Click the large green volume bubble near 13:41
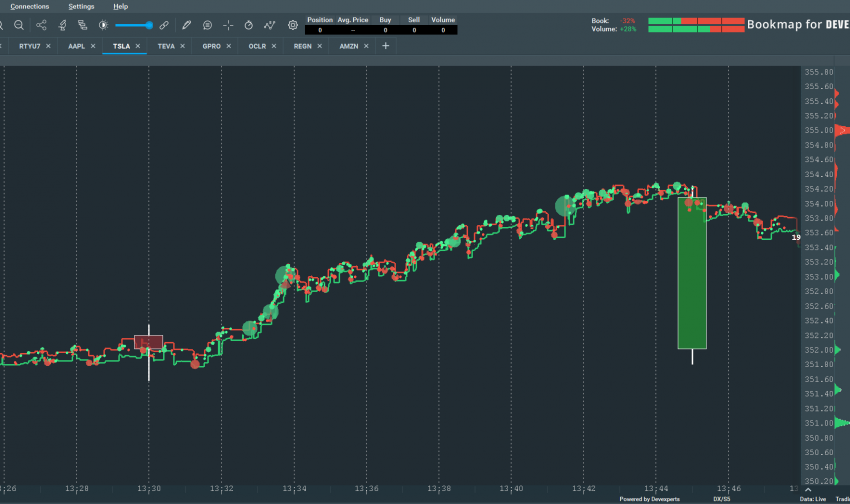This screenshot has height=504, width=850. point(565,206)
